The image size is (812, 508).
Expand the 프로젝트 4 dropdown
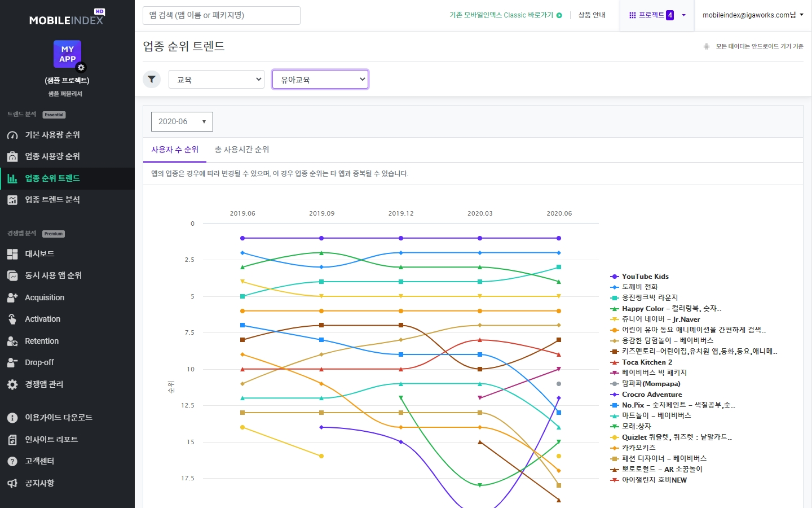(657, 15)
